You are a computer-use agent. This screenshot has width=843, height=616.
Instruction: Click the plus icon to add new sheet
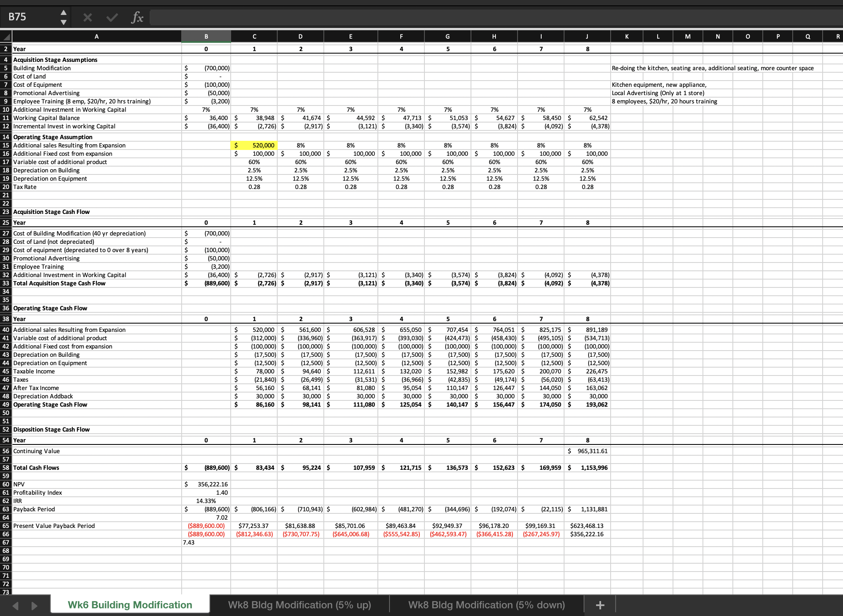point(600,605)
